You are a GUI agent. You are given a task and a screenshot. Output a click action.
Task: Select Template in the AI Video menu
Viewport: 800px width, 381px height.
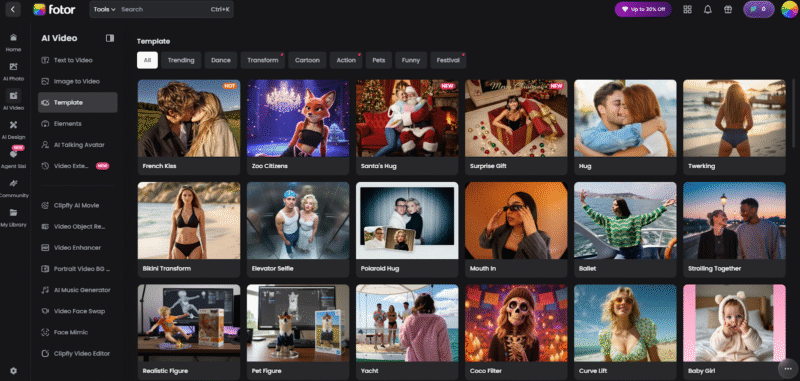click(x=78, y=103)
